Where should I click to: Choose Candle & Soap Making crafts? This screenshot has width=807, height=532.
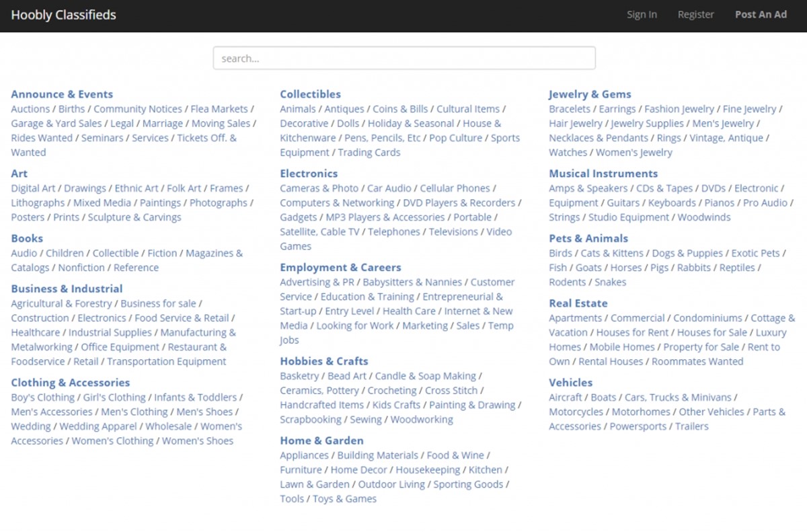426,376
